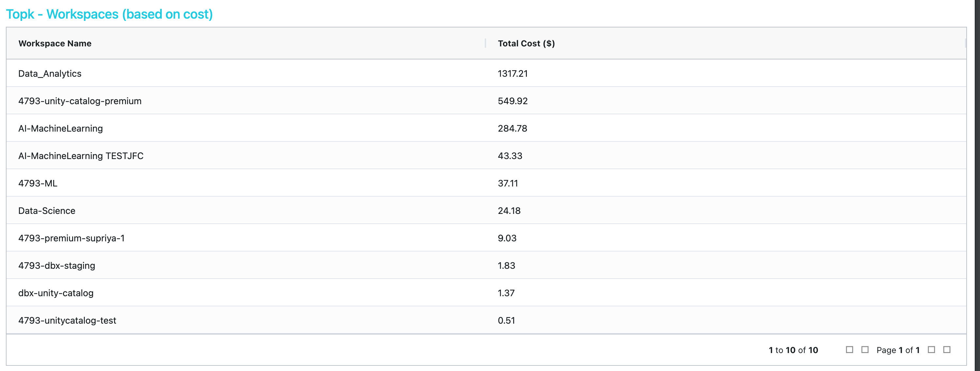Select the 4793-unity-catalog-premium row
Screen dimensions: 980x371
[80, 101]
